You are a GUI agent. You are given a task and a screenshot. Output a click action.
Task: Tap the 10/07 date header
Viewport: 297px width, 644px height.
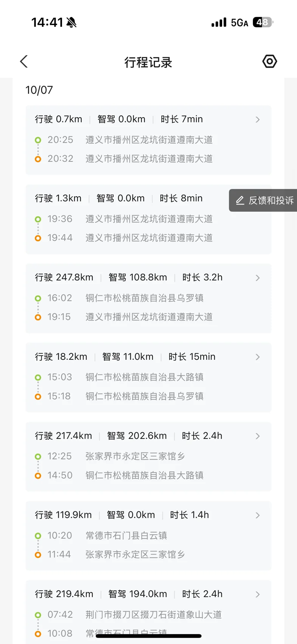[39, 90]
